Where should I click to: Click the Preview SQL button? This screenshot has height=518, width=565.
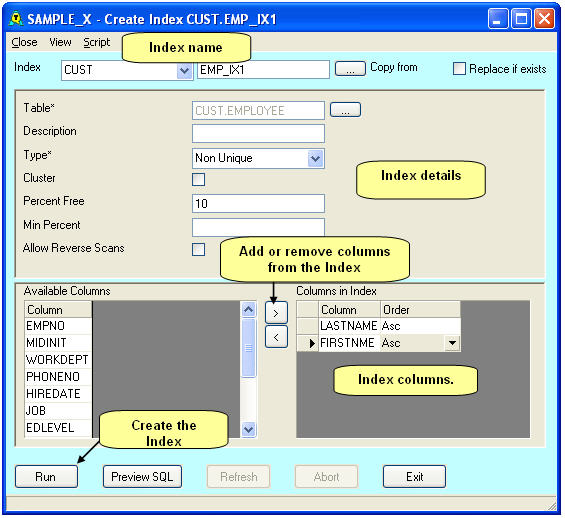[x=142, y=477]
